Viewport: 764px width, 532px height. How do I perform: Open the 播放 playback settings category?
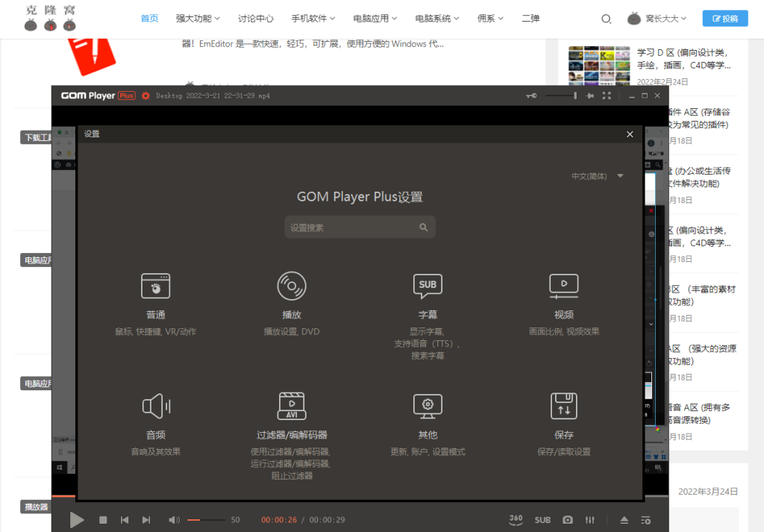[x=292, y=305]
